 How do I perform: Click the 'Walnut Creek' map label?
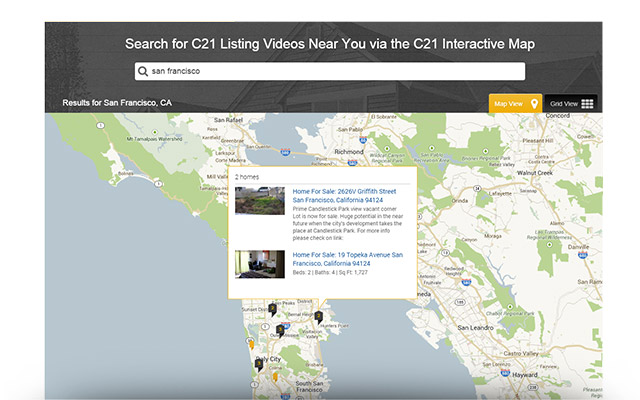(x=535, y=173)
